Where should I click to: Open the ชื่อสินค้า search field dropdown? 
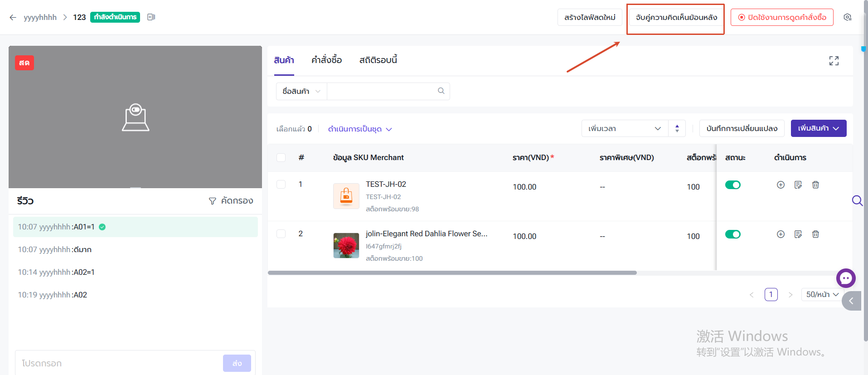click(301, 91)
